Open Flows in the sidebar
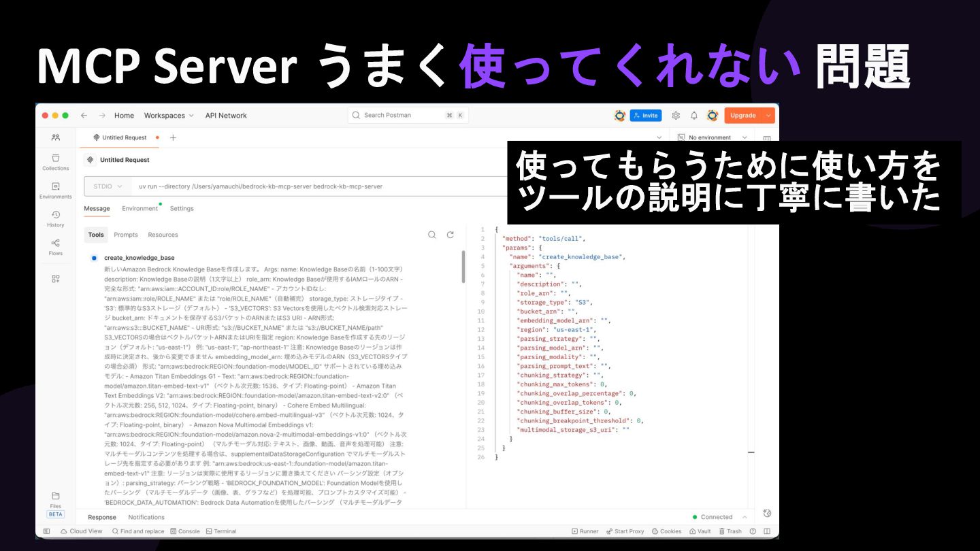This screenshot has width=980, height=551. click(x=56, y=248)
